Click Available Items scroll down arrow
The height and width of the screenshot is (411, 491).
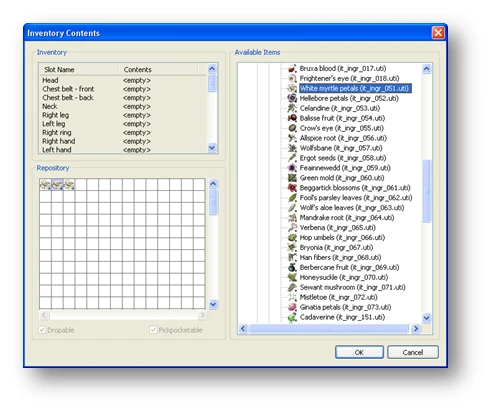click(x=426, y=318)
